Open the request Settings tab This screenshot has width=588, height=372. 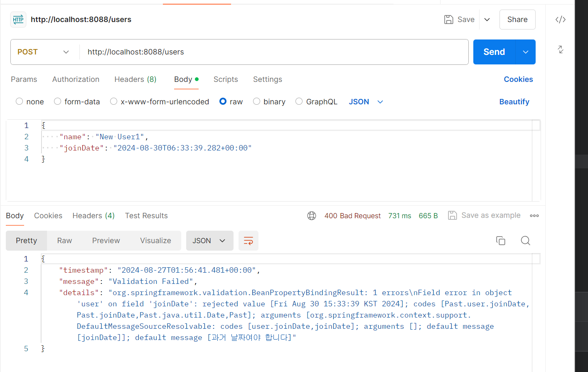click(x=268, y=79)
